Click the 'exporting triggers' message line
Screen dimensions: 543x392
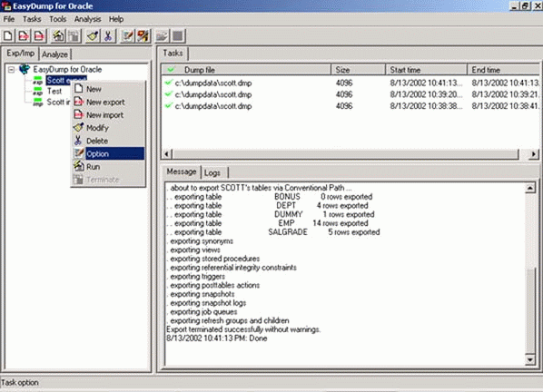[196, 277]
